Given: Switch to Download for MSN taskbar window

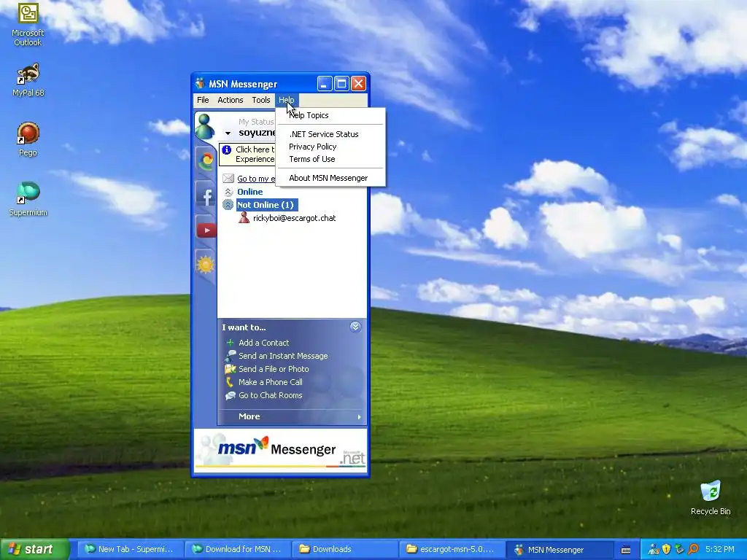Looking at the screenshot, I should pyautogui.click(x=237, y=550).
